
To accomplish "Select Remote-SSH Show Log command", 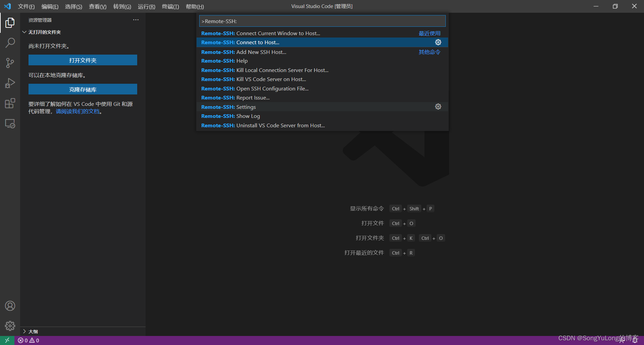I will pyautogui.click(x=322, y=116).
